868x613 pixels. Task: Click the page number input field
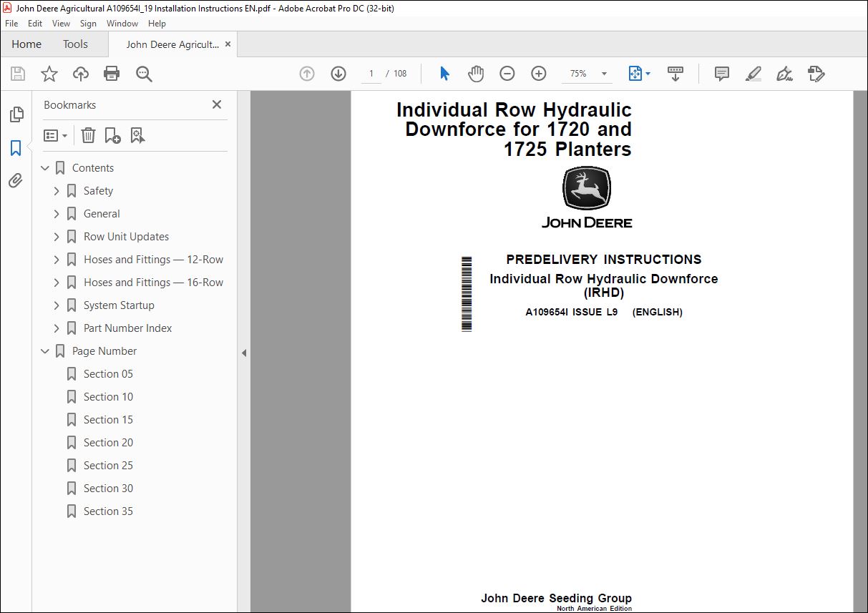tap(371, 74)
